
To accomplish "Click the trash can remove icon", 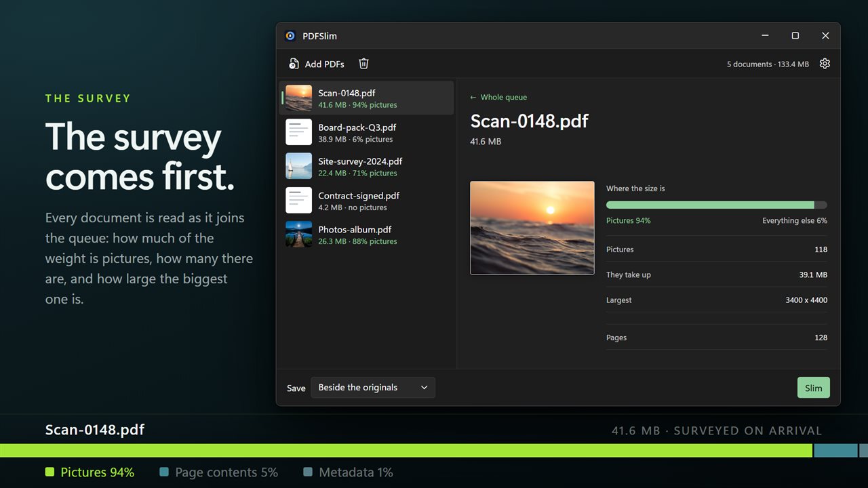I will [x=363, y=64].
